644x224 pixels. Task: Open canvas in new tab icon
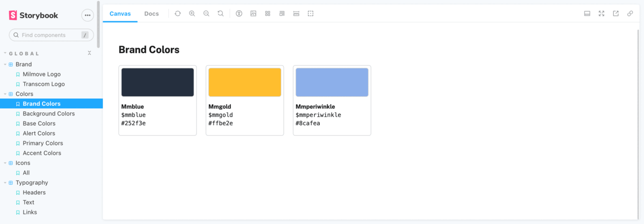[616, 13]
